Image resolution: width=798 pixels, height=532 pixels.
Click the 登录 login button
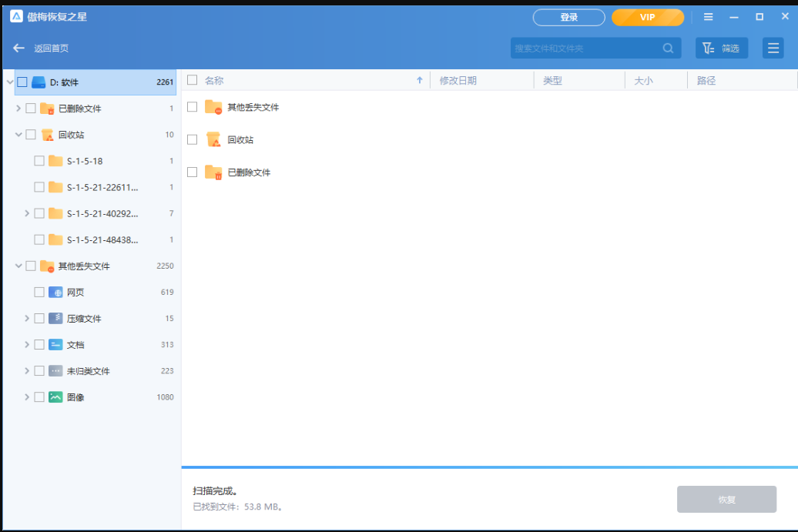tap(568, 17)
